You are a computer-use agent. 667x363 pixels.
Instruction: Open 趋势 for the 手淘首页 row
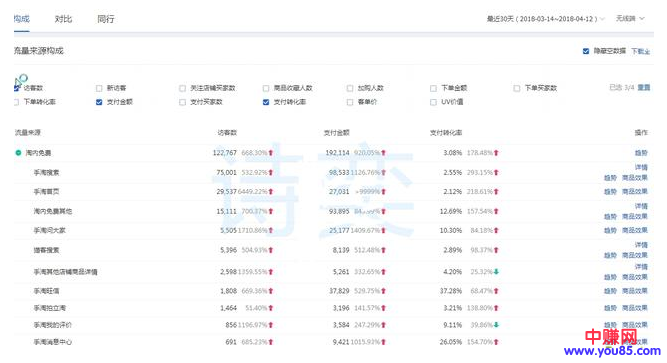(x=610, y=192)
